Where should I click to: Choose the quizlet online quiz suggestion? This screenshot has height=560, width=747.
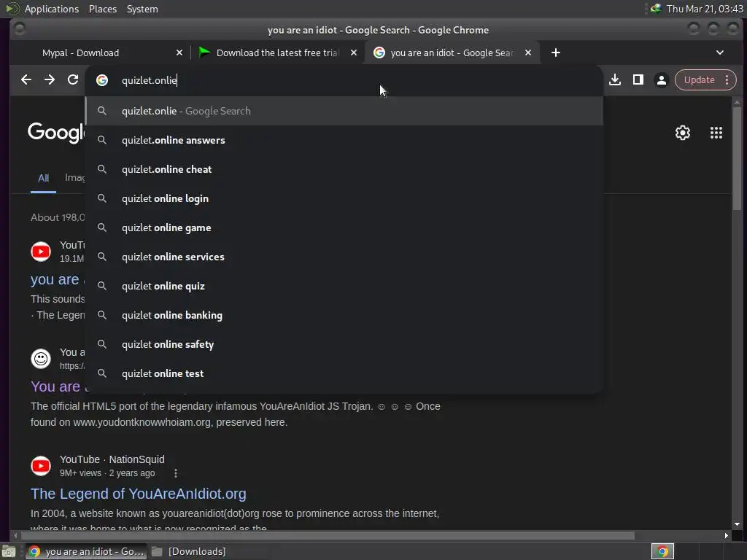pos(344,286)
